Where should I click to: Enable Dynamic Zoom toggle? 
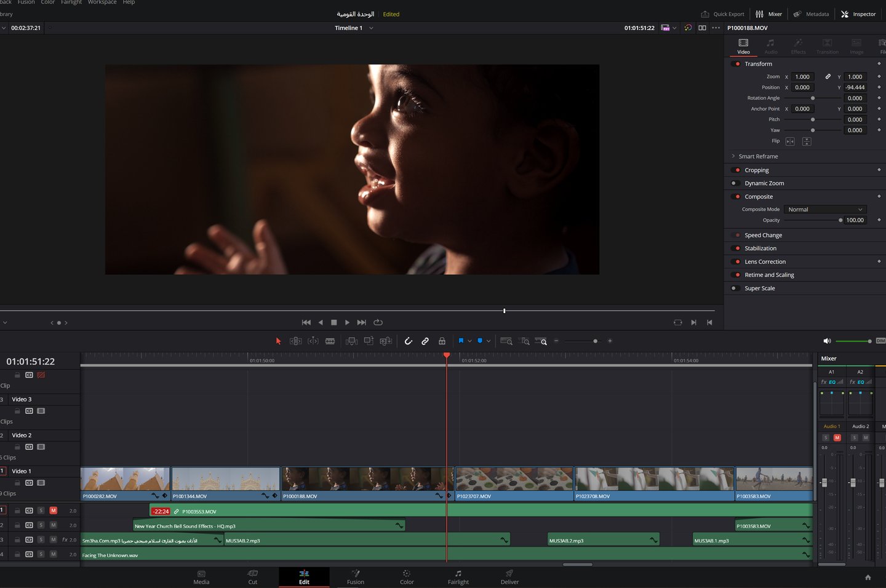(x=736, y=183)
